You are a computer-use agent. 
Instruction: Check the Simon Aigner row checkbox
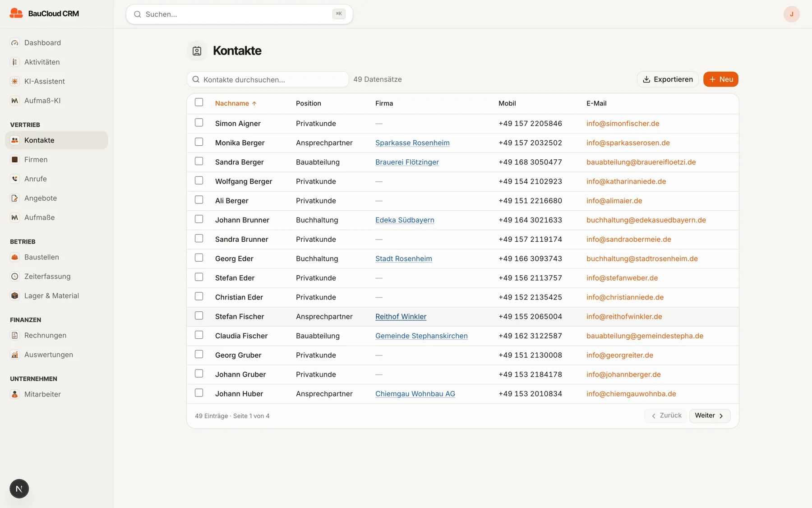199,123
